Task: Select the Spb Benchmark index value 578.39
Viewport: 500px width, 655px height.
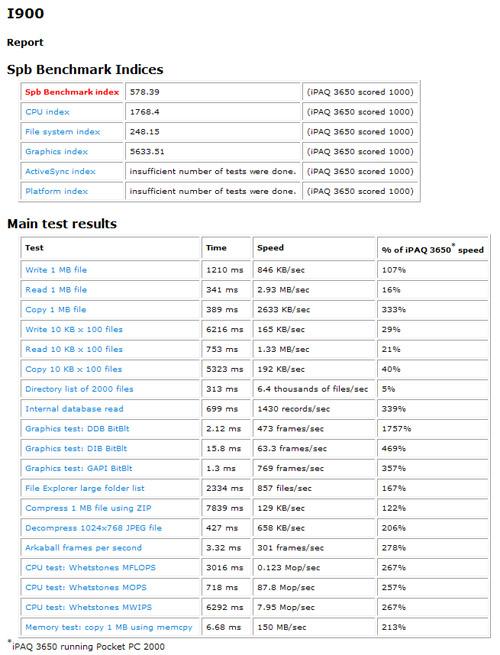Action: 145,92
